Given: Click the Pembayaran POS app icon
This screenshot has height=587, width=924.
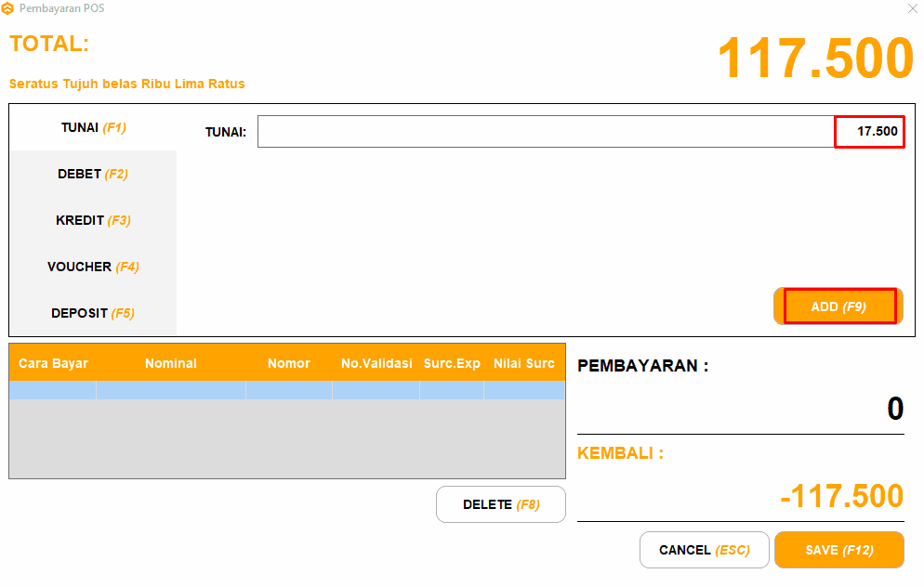Looking at the screenshot, I should (7, 8).
